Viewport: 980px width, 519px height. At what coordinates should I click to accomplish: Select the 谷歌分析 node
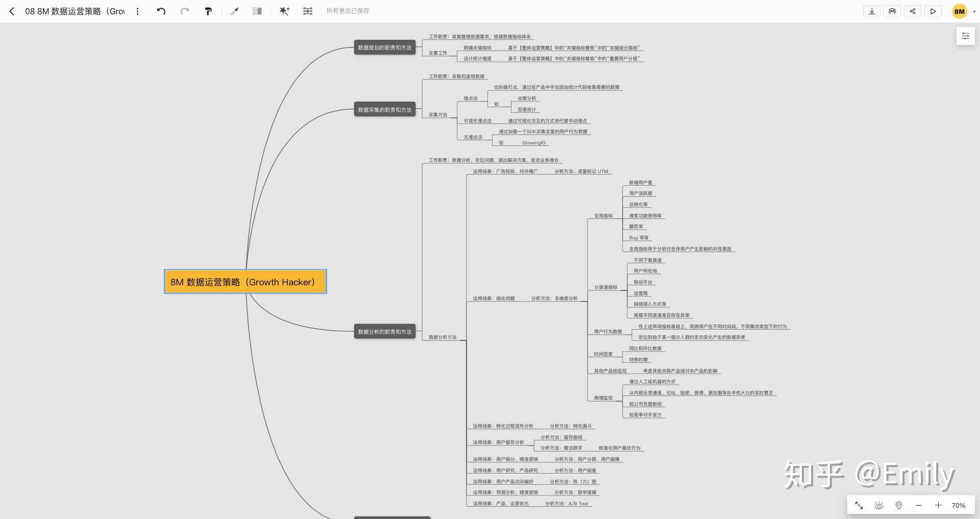tap(527, 98)
